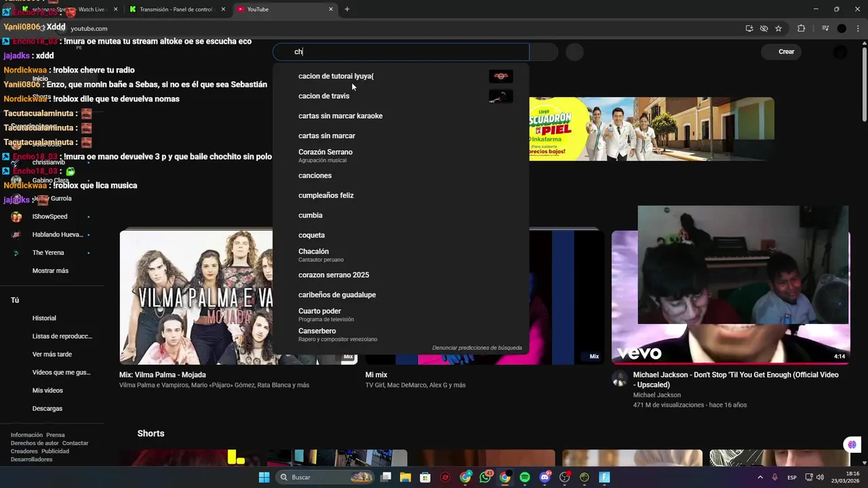The height and width of the screenshot is (488, 868).
Task: Open 'The Yerena' subscription channel
Action: 48,253
